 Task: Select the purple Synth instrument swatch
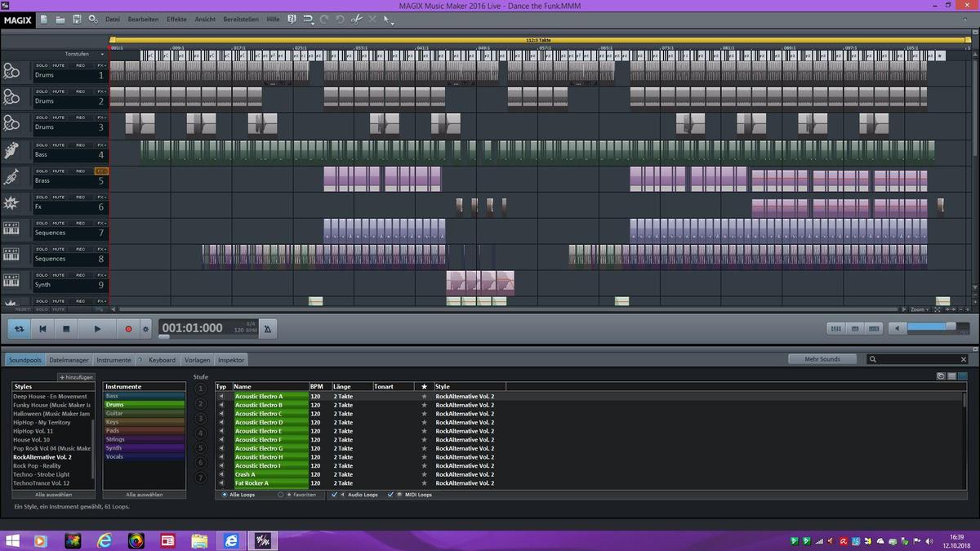(145, 448)
